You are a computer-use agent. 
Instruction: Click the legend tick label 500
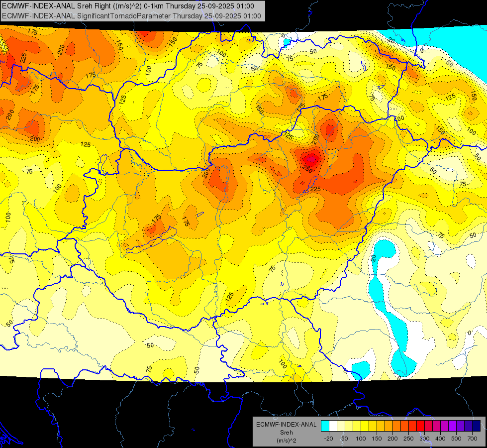point(456,439)
